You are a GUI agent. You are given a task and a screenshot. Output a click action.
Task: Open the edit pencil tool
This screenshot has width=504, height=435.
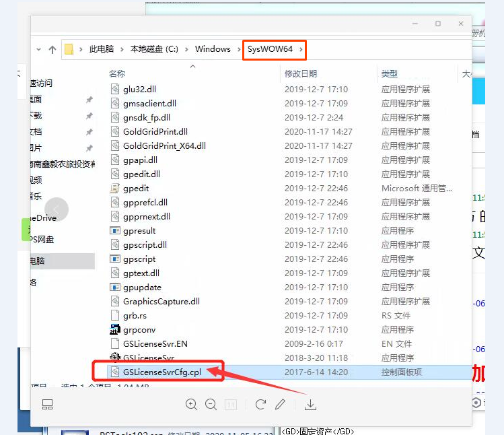click(281, 404)
